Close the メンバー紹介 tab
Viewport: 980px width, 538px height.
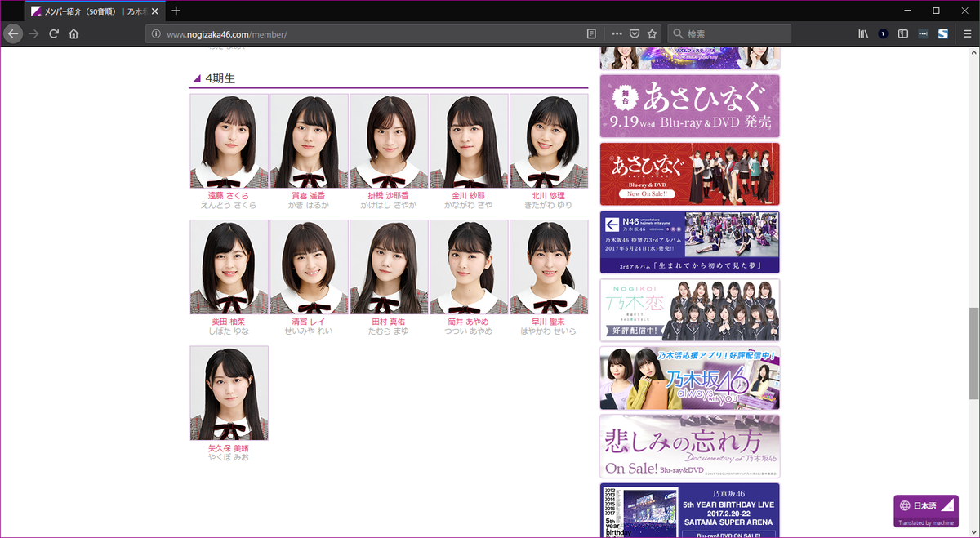tap(154, 11)
